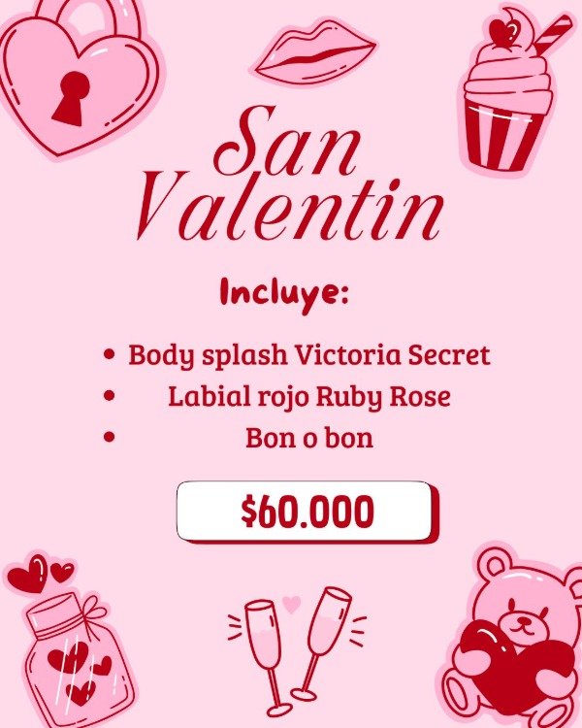
Task: Click the bullet before Labial rojo
Action: [x=109, y=396]
